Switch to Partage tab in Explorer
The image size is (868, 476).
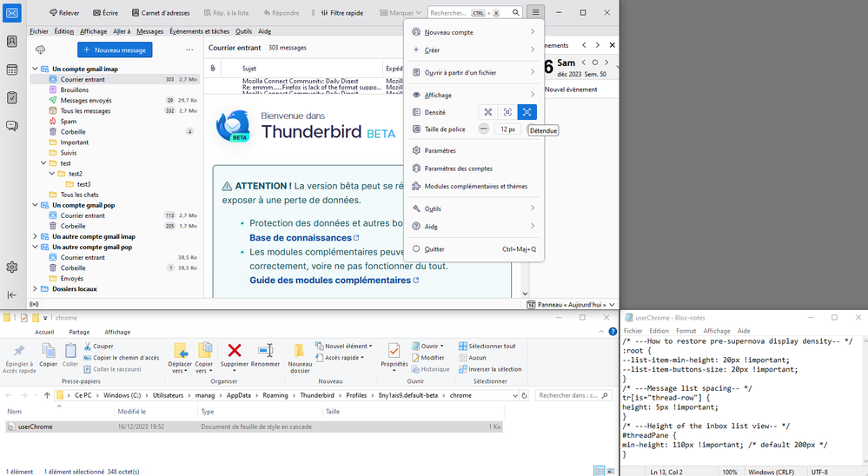[x=79, y=332]
